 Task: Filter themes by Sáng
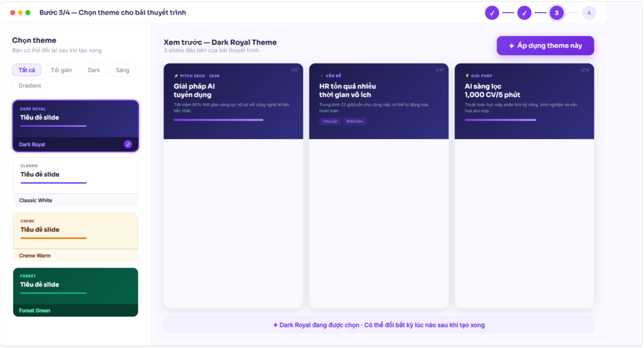(x=123, y=70)
